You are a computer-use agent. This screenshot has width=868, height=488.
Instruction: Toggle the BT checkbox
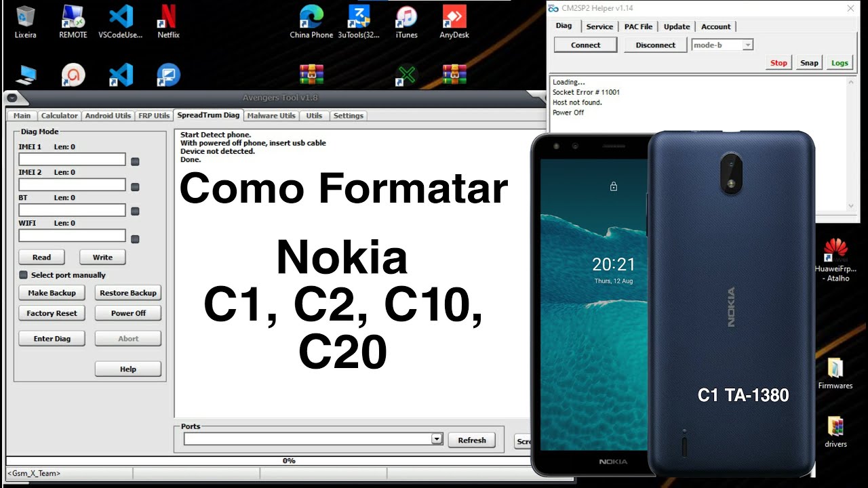tap(135, 211)
